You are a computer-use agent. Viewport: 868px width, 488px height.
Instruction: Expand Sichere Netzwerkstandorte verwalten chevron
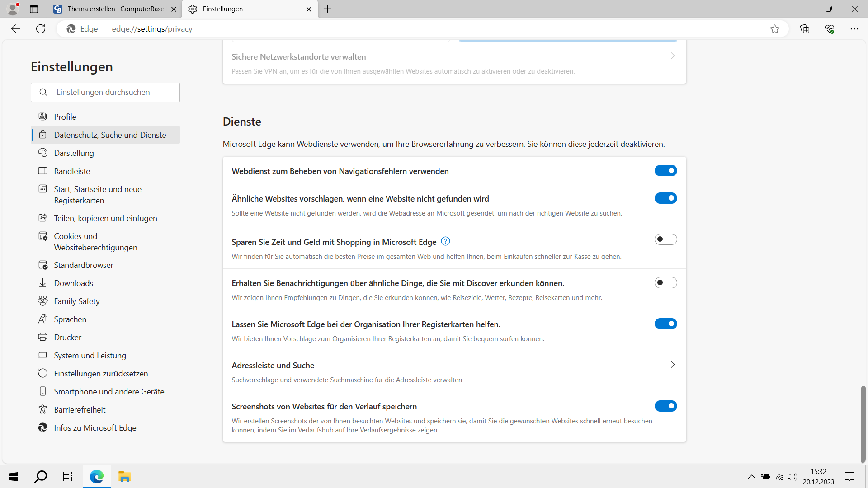[x=673, y=56]
